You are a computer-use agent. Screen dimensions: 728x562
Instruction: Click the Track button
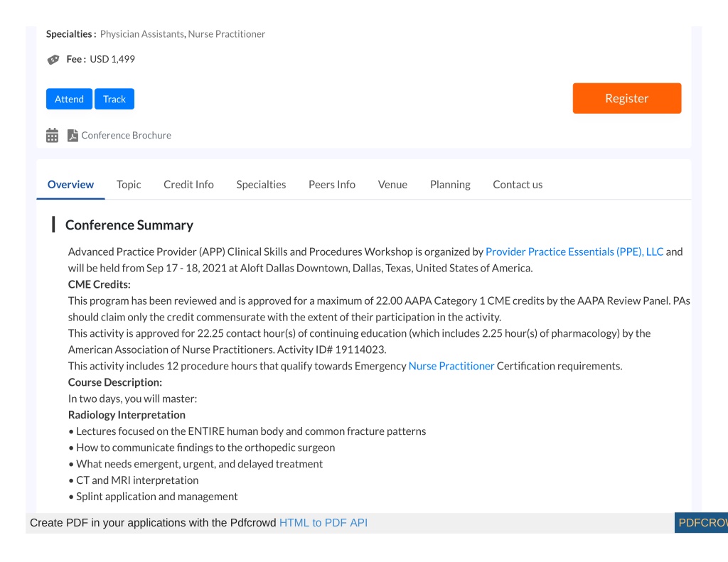[114, 99]
